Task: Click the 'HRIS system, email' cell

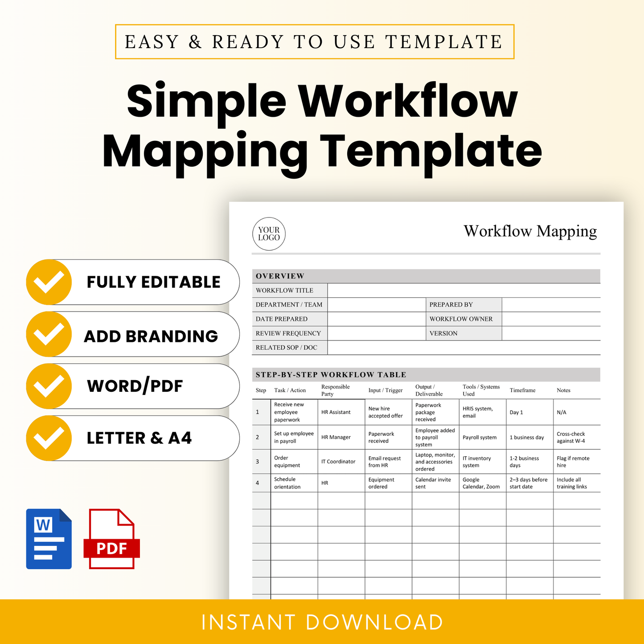Action: (483, 412)
